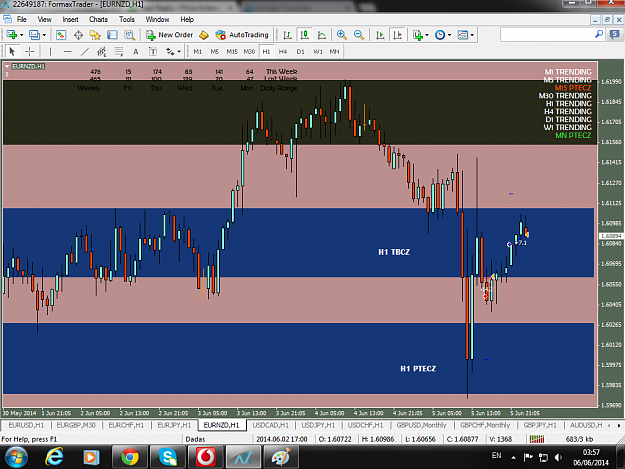Image resolution: width=625 pixels, height=469 pixels.
Task: Switch to the USDCAD,H1 chart tab
Action: 270,425
